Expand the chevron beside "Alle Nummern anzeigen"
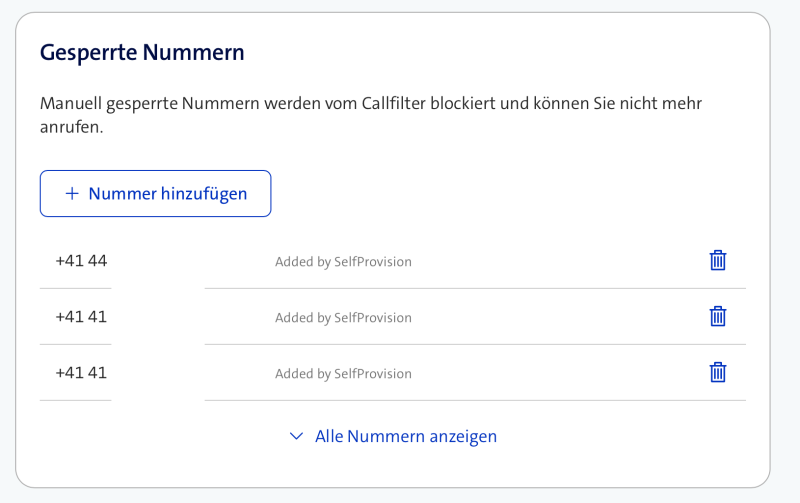 point(296,436)
